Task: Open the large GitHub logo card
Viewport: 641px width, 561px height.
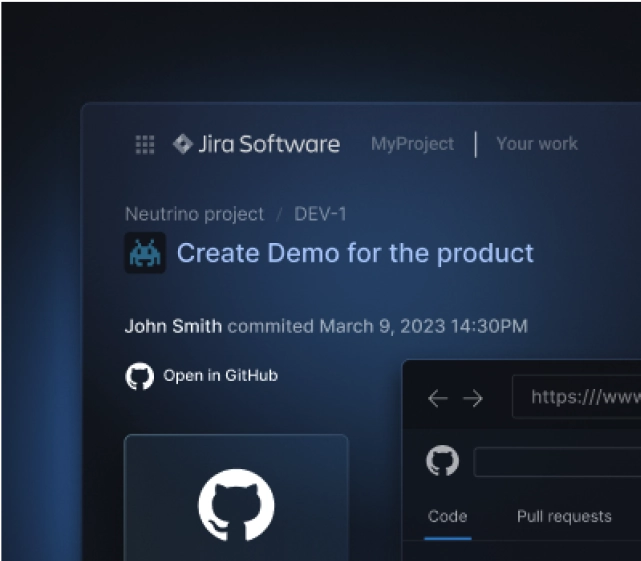Action: (236, 497)
